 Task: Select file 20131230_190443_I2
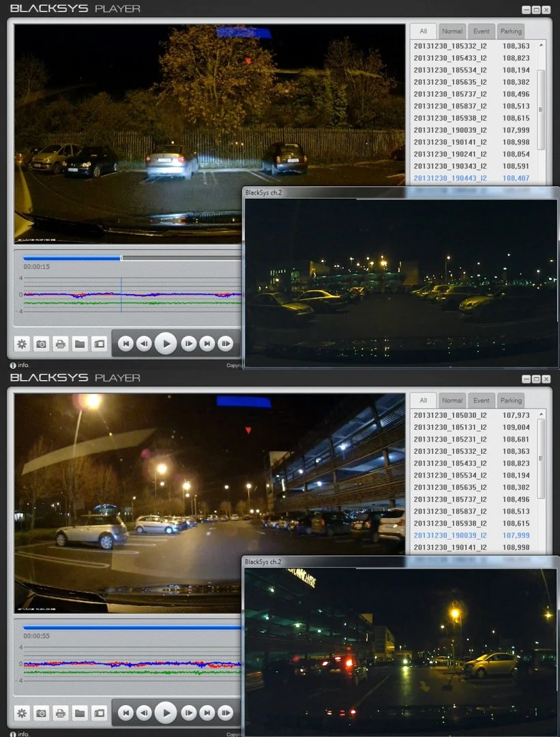[x=472, y=178]
